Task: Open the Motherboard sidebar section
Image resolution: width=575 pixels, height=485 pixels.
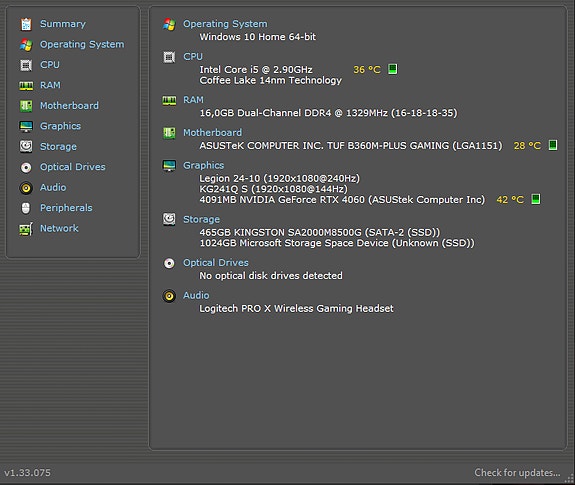Action: point(69,106)
